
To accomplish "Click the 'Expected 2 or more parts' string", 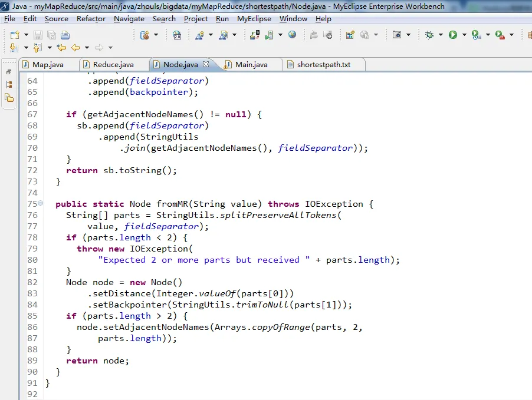I will coord(203,260).
